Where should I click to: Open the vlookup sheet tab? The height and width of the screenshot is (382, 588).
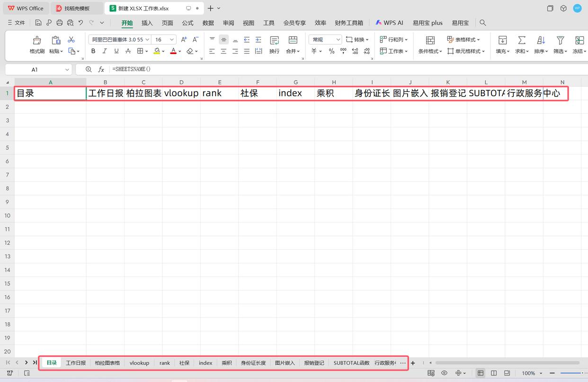pos(139,363)
